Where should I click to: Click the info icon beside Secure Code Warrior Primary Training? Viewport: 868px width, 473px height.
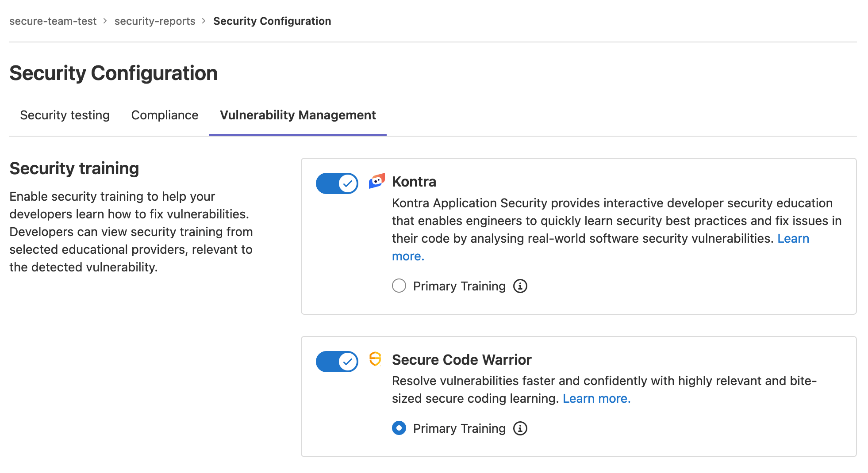pyautogui.click(x=520, y=428)
